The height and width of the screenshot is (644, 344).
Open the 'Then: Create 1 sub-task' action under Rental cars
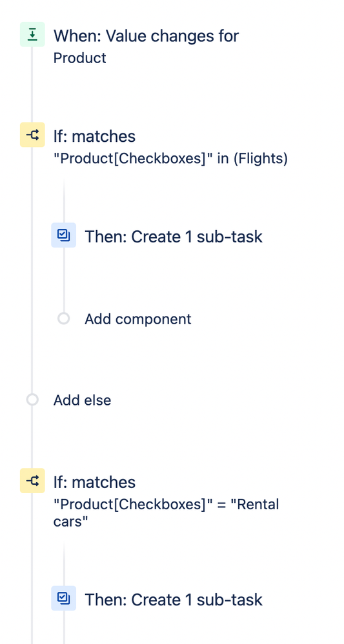coord(174,600)
